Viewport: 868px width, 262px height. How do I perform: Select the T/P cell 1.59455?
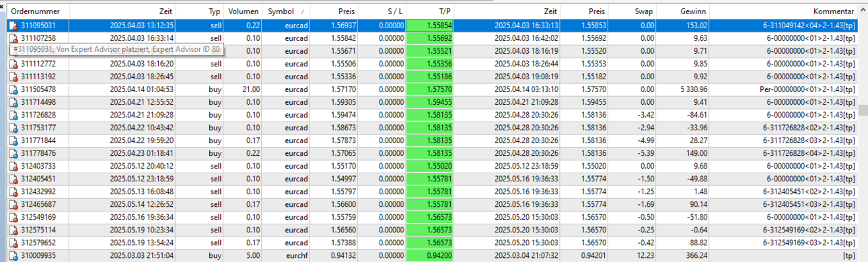pyautogui.click(x=431, y=102)
